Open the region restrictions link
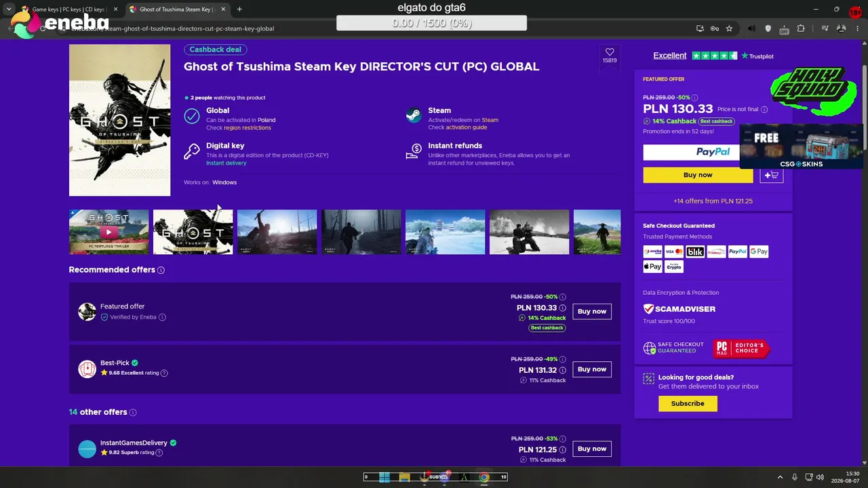The height and width of the screenshot is (488, 868). pyautogui.click(x=248, y=128)
